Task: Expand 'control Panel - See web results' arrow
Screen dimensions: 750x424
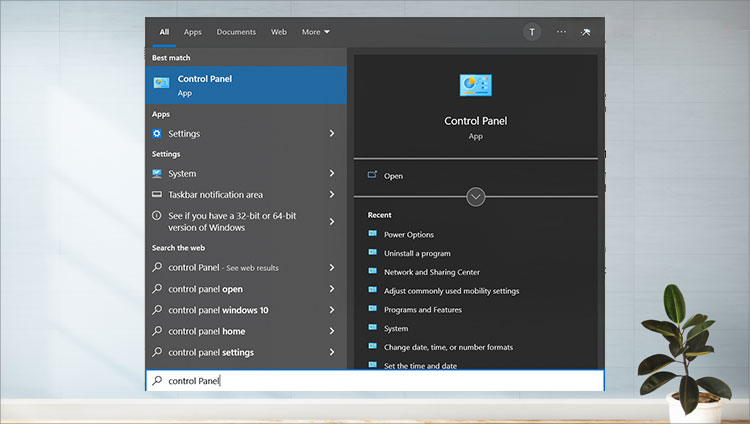Action: 331,268
